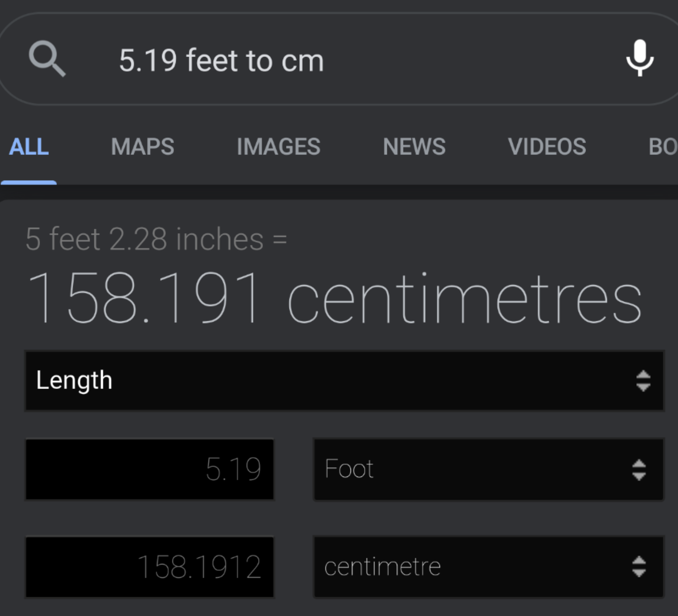The image size is (678, 616).
Task: Focus the 158.1912 centimetre value field
Action: [x=150, y=567]
